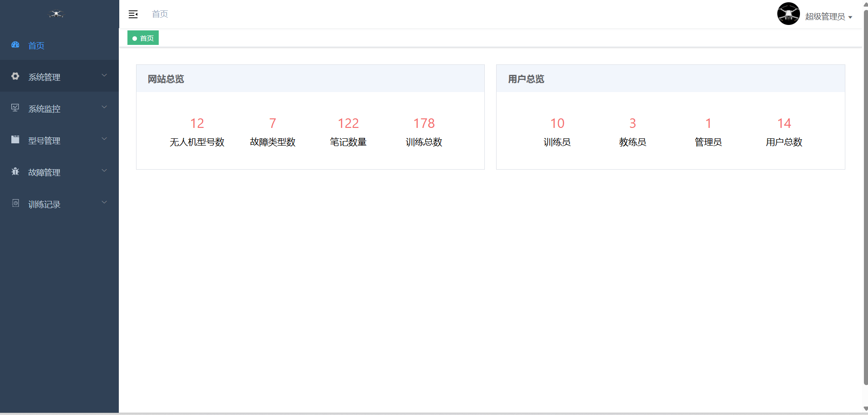The height and width of the screenshot is (415, 868).
Task: Expand the 型号管理 chevron
Action: pyautogui.click(x=104, y=139)
